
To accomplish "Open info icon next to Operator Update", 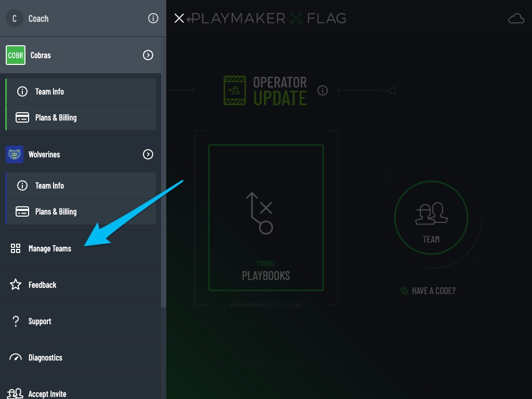I will [323, 90].
